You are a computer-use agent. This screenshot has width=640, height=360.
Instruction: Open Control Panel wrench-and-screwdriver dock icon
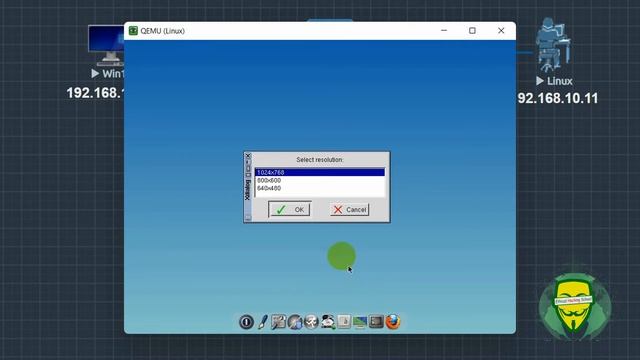point(279,322)
